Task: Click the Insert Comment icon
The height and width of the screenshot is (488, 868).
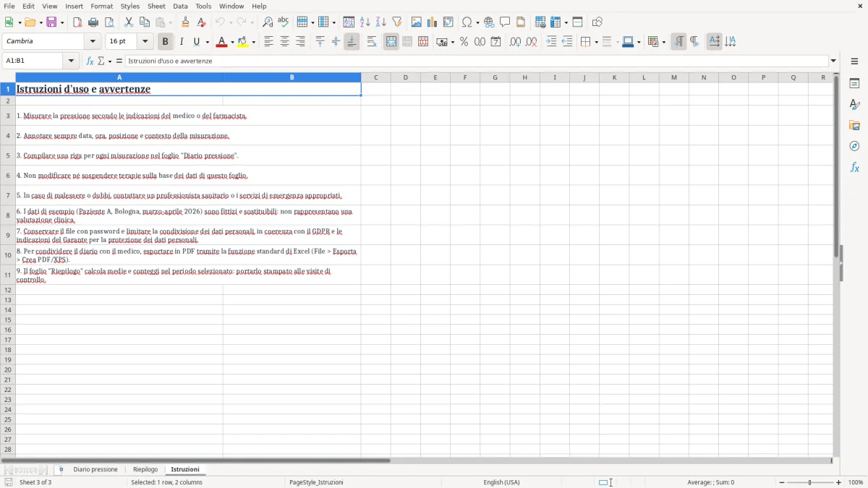Action: coord(505,22)
